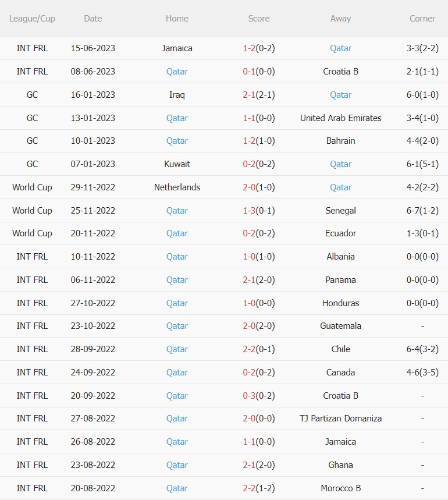Click the Qatar link in the Senegal match row

coord(177,211)
